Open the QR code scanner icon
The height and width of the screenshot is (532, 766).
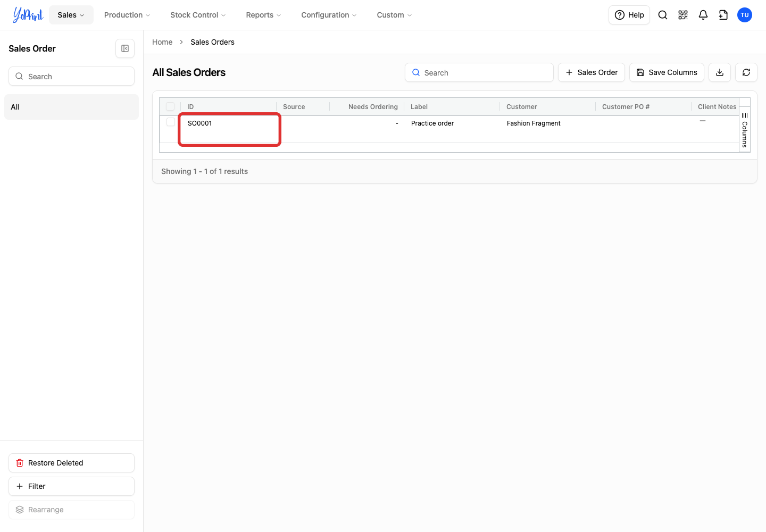click(683, 15)
